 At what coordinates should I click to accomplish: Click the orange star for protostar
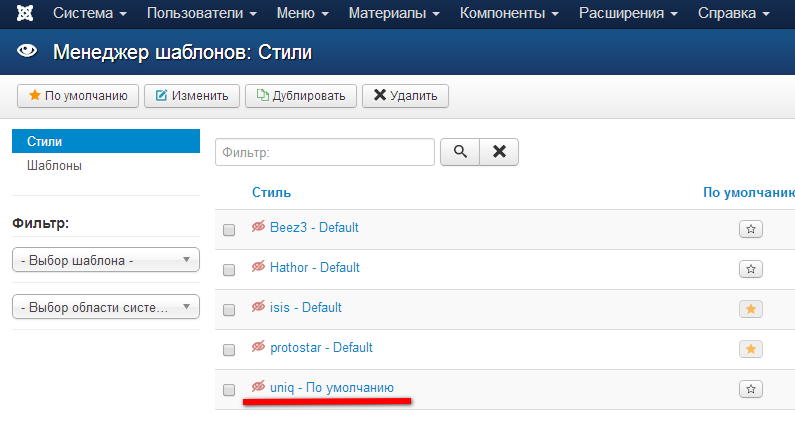751,349
